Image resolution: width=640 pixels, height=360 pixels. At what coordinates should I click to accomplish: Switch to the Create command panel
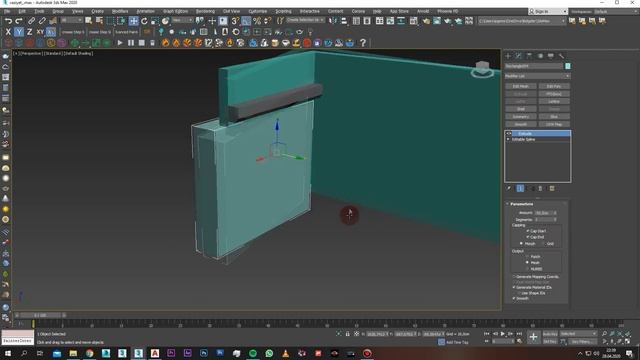click(508, 56)
